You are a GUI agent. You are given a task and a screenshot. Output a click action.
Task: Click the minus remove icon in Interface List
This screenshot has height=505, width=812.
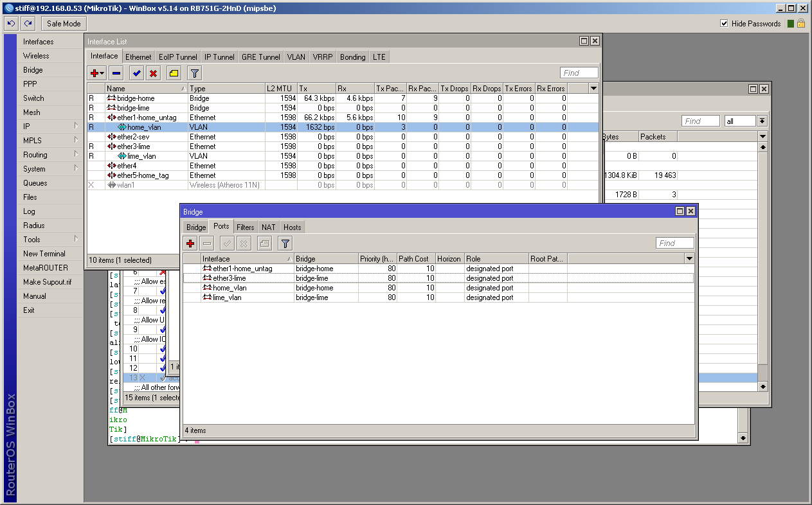coord(116,73)
